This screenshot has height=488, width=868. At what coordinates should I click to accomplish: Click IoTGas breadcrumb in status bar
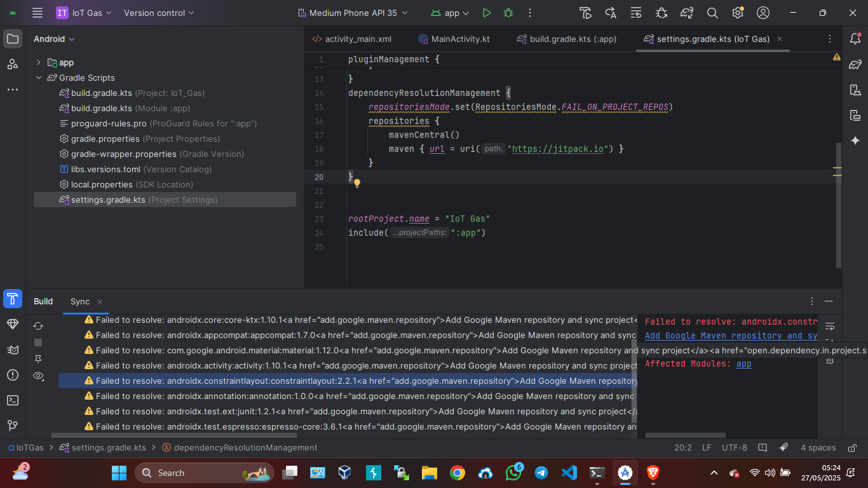click(25, 447)
